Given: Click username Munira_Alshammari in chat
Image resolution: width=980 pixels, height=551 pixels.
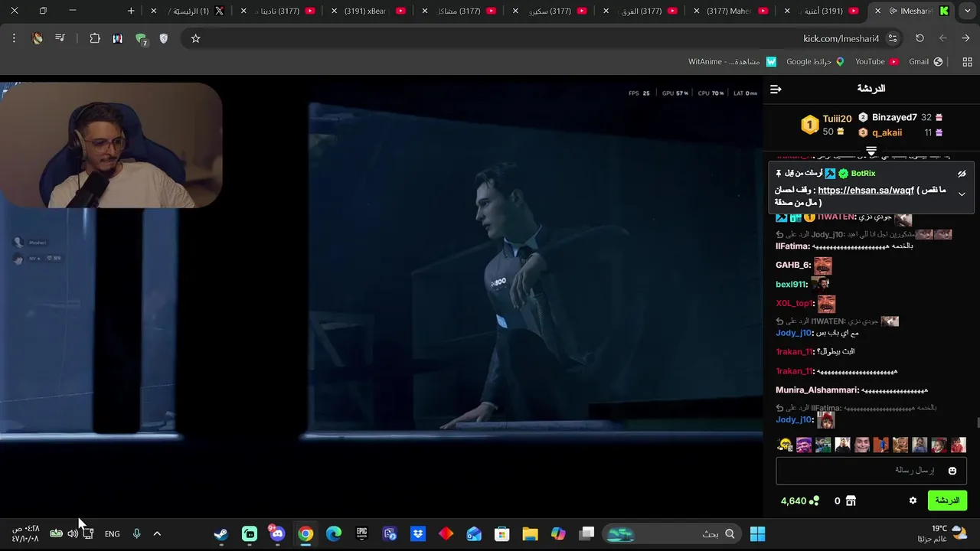Looking at the screenshot, I should click(x=816, y=390).
